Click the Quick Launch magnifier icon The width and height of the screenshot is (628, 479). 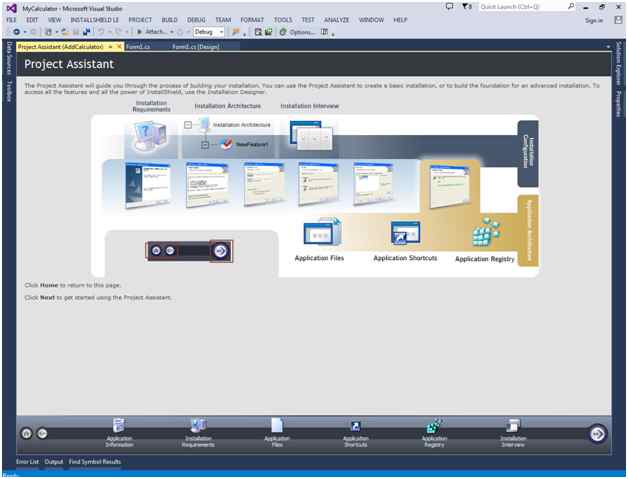(571, 6)
